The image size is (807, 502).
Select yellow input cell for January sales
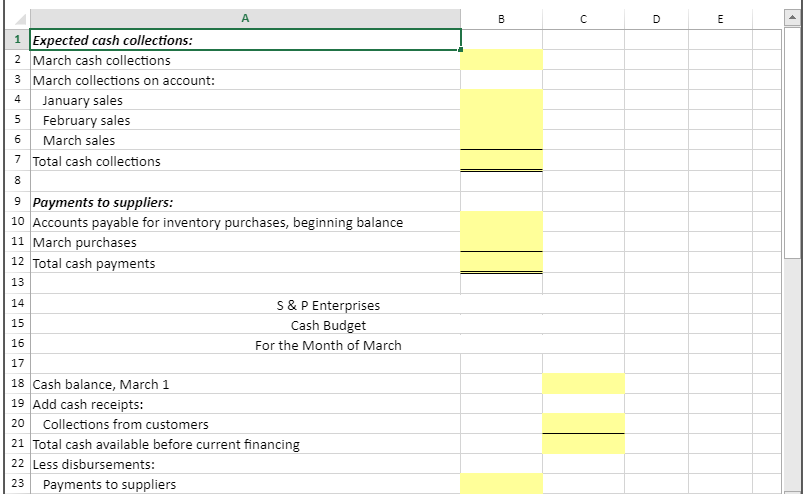point(501,100)
